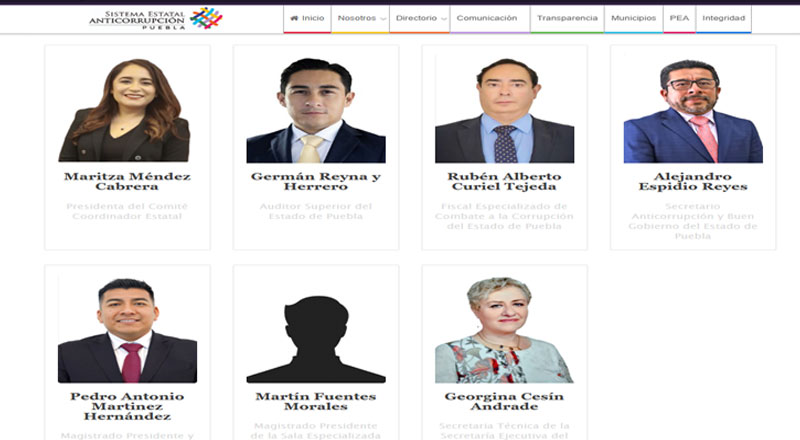The width and height of the screenshot is (800, 440).
Task: Click the Sistema Estatal Anticorrupción Puebla logo
Action: click(x=156, y=18)
